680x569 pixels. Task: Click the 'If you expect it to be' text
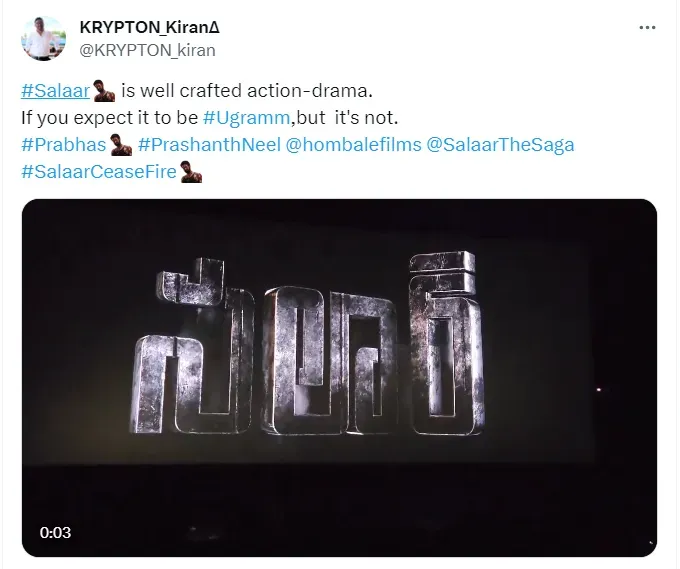(x=109, y=118)
